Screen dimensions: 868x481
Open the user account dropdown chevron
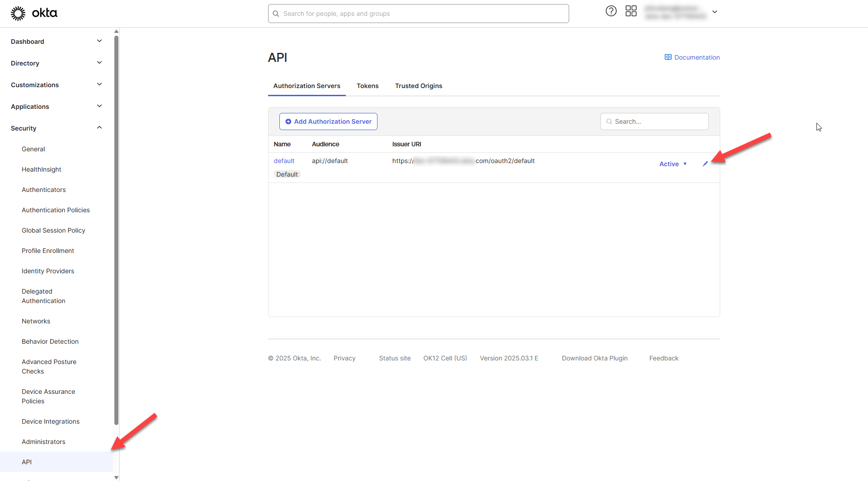point(714,12)
